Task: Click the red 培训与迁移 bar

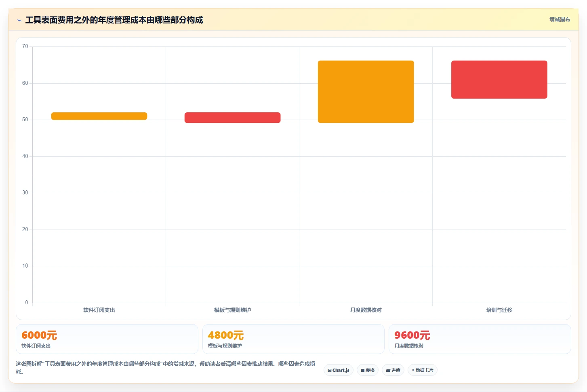Action: click(499, 80)
